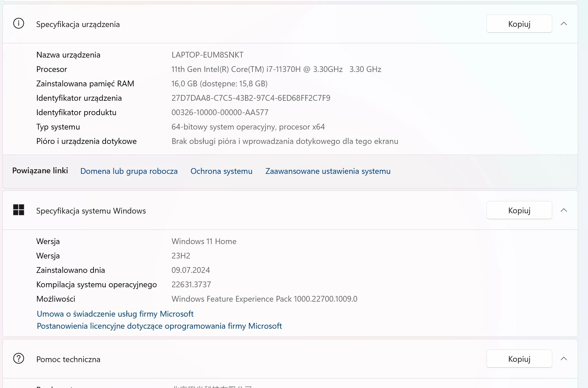
Task: Select the version value 23H2
Action: click(x=181, y=256)
